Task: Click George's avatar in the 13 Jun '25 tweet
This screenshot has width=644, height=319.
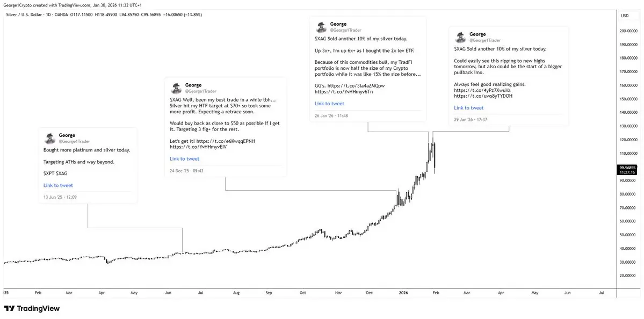Action: click(x=50, y=138)
